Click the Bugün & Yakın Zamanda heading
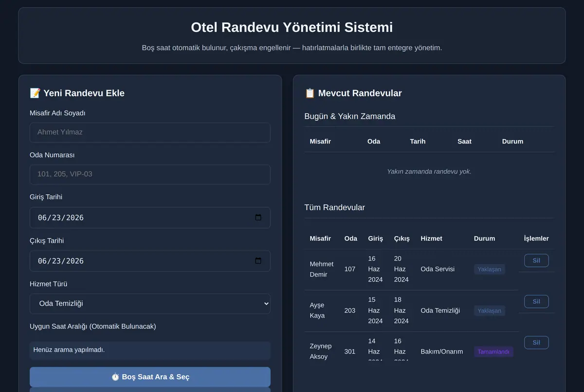584x392 pixels. [x=350, y=116]
